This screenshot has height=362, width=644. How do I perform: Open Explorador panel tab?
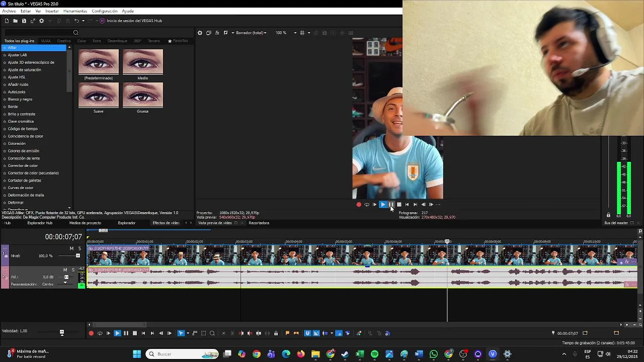(127, 223)
